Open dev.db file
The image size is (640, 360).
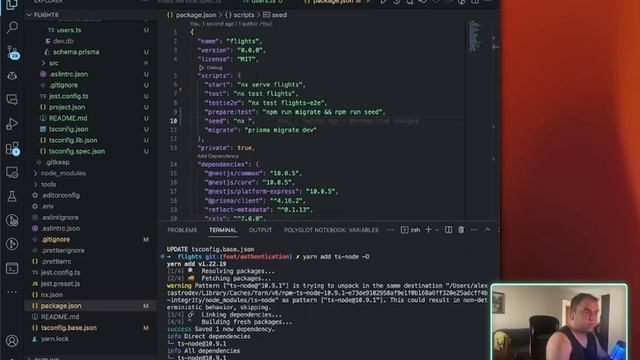(63, 41)
